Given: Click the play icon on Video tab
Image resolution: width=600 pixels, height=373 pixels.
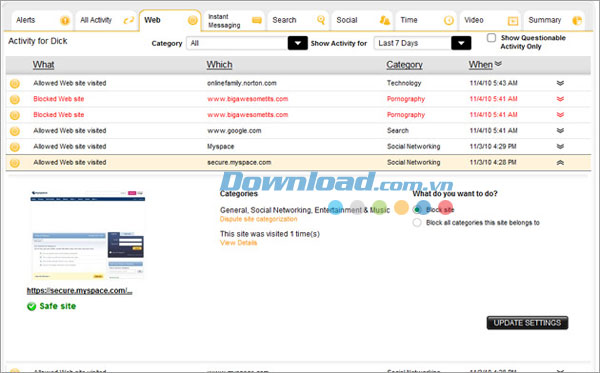Looking at the screenshot, I should 513,21.
